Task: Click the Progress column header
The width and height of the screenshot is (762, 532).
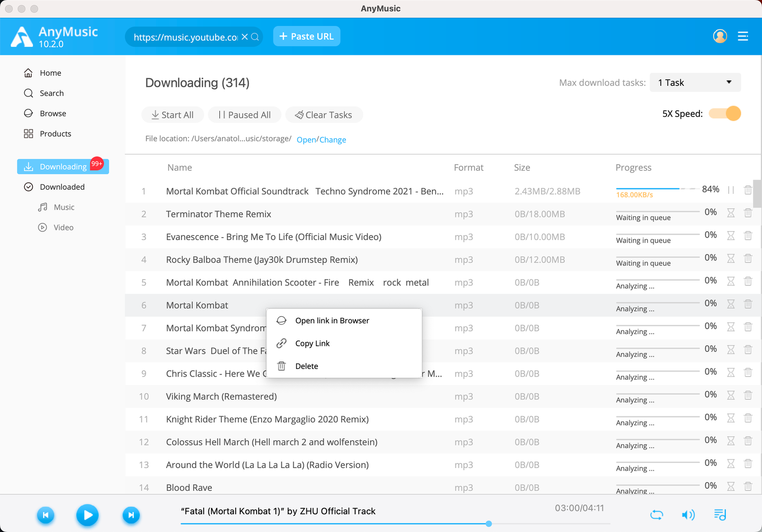Action: (633, 168)
